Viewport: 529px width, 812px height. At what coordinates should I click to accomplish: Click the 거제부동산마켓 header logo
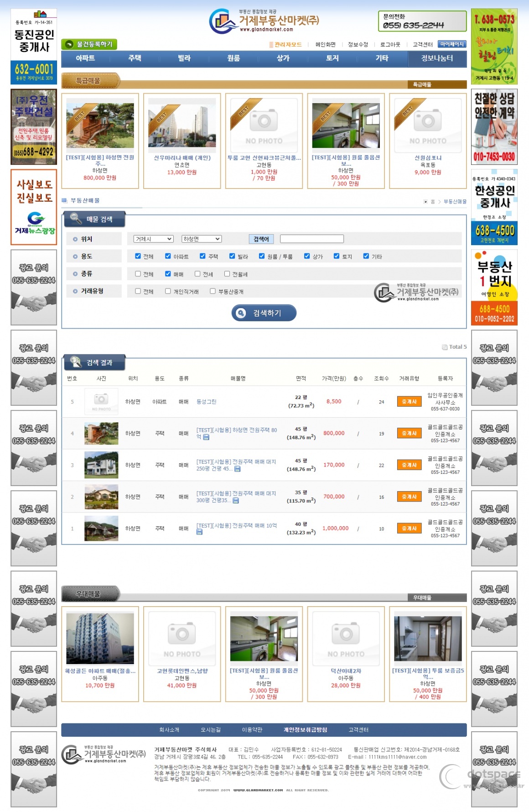[x=264, y=21]
